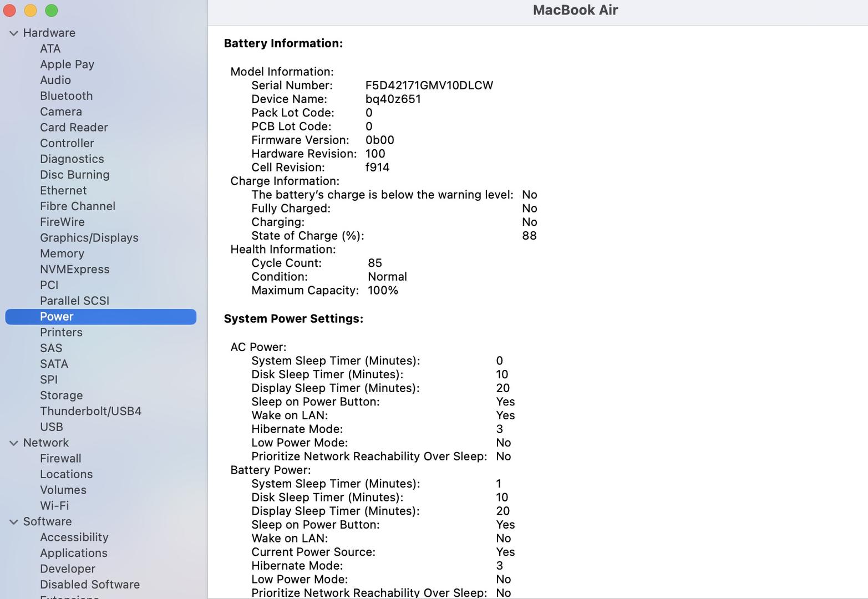
Task: Click the Hardware Revision value 100
Action: click(x=375, y=154)
